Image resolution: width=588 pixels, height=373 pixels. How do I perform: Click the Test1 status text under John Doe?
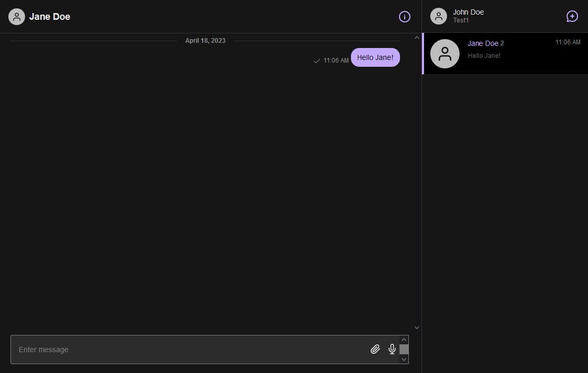coord(461,20)
